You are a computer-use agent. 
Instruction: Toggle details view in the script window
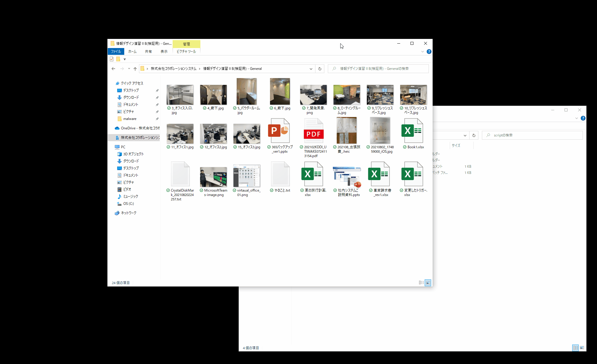pos(575,348)
